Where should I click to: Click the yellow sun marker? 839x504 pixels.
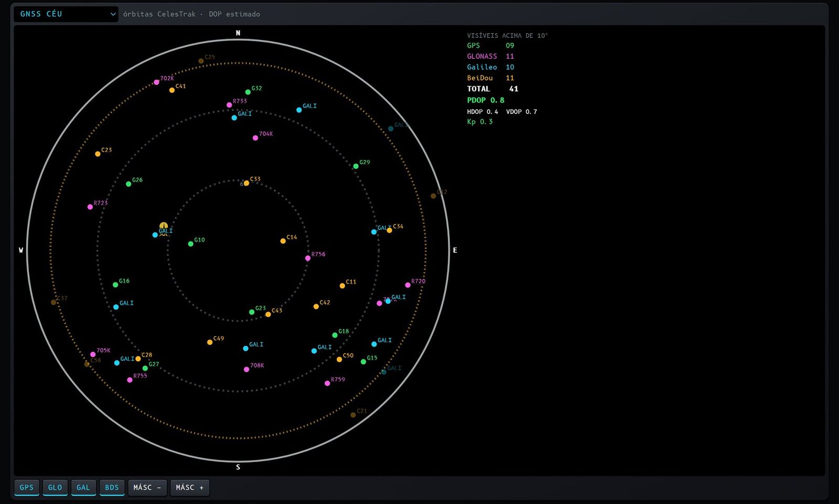pyautogui.click(x=164, y=226)
